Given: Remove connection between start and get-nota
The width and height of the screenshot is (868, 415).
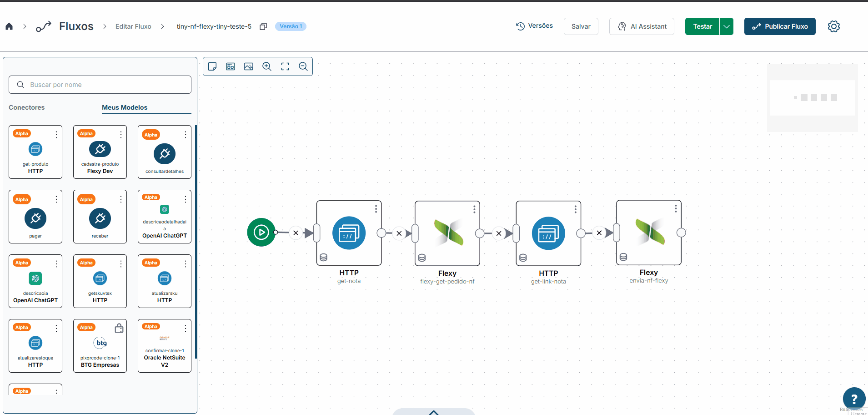Looking at the screenshot, I should point(296,233).
